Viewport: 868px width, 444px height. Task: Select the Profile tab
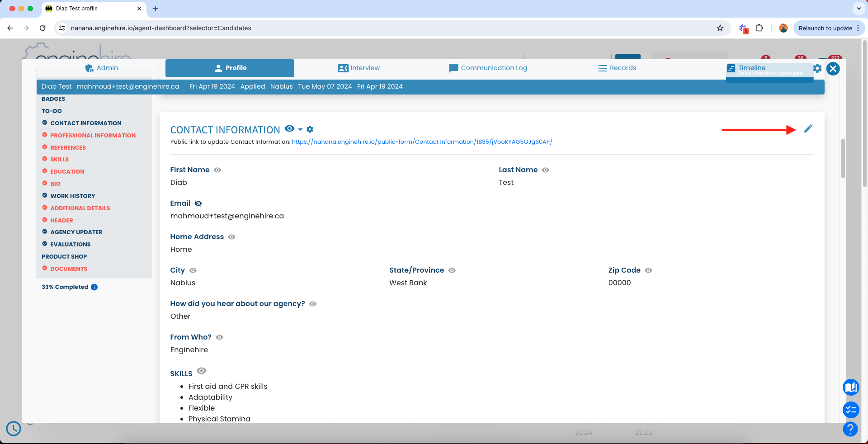pyautogui.click(x=230, y=68)
